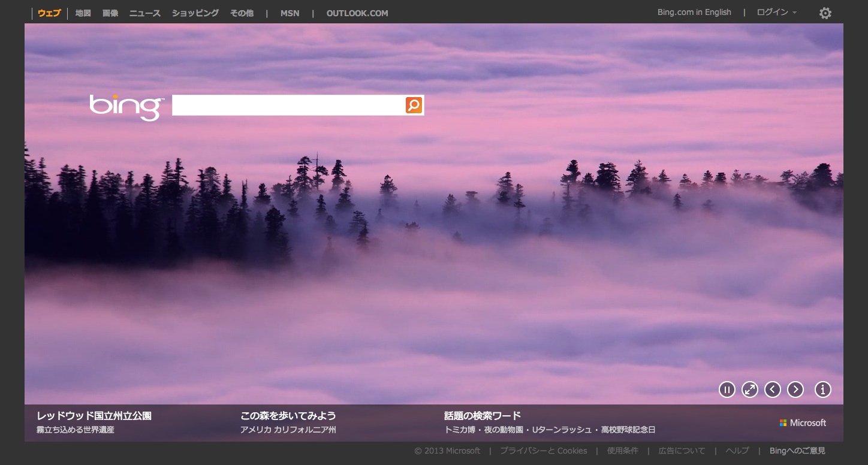
Task: Switch to the 地図 tab
Action: (x=83, y=13)
